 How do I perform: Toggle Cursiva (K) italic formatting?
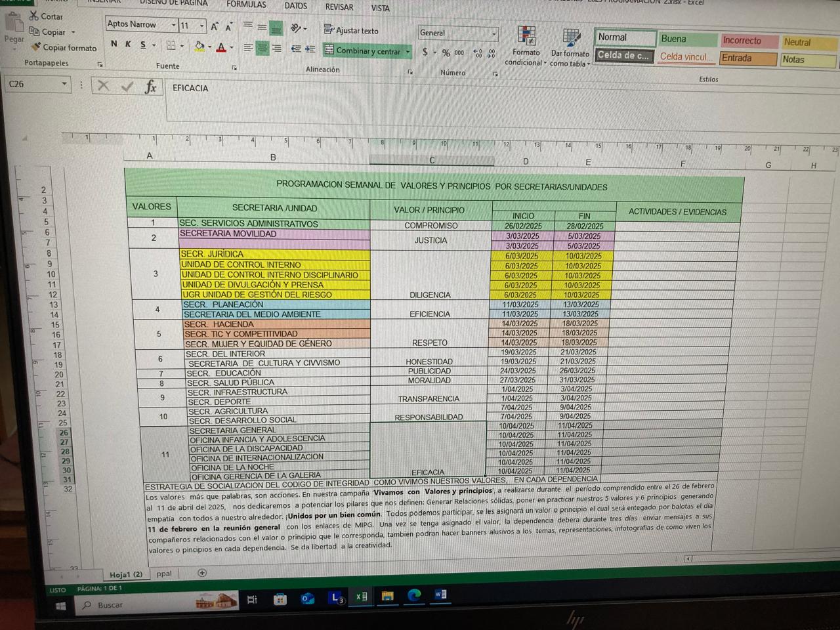pyautogui.click(x=128, y=44)
